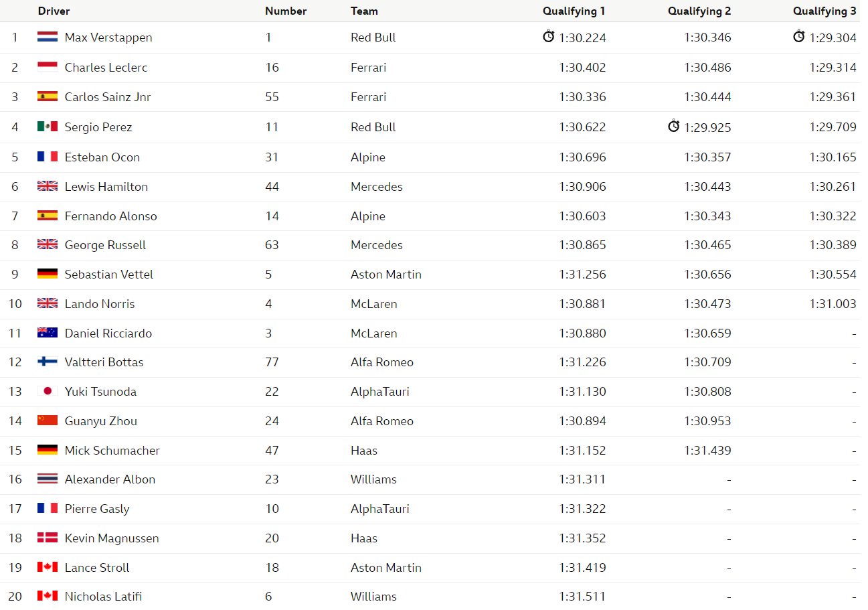Image resolution: width=868 pixels, height=610 pixels.
Task: Click the Thai flag beside Alexander Albon
Action: click(x=48, y=479)
